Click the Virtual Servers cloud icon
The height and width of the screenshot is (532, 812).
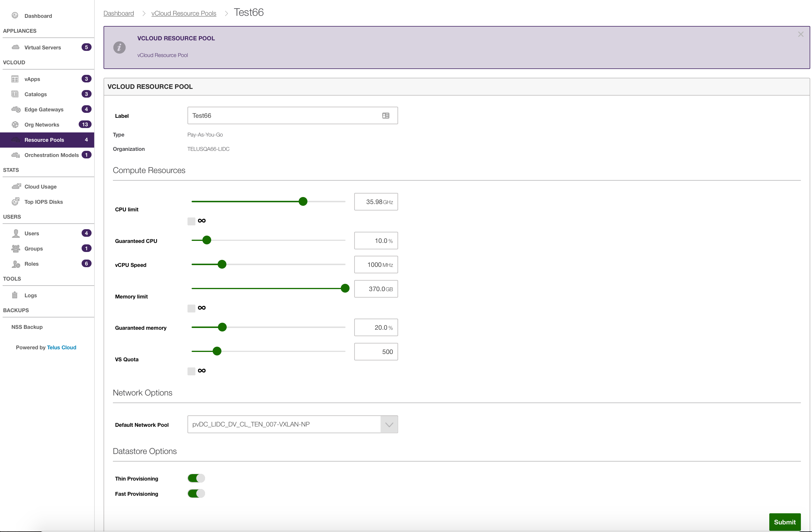point(15,47)
